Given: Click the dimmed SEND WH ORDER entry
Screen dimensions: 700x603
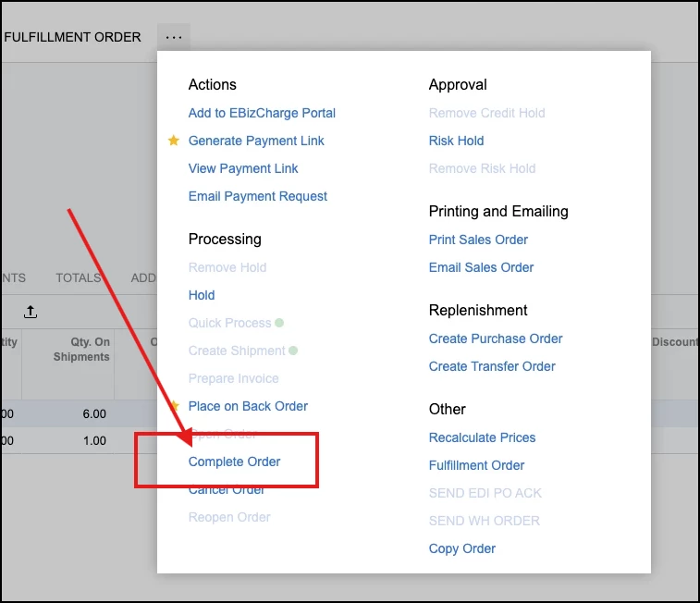Looking at the screenshot, I should (484, 521).
